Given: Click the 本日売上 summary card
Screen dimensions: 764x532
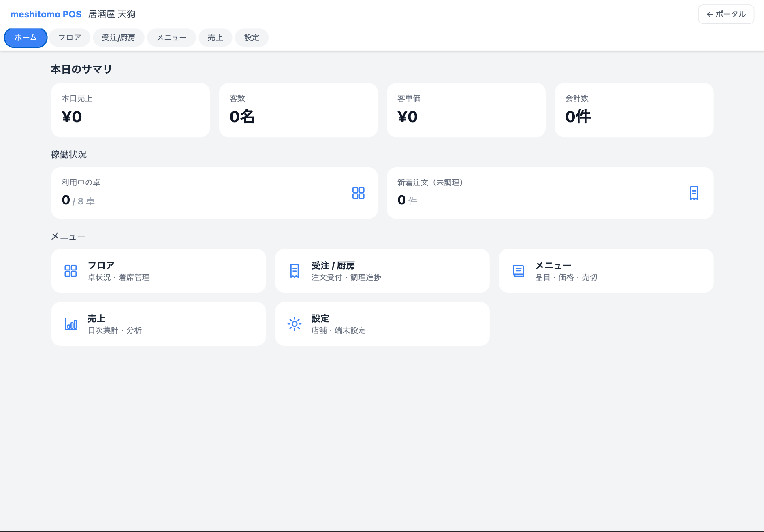Looking at the screenshot, I should (x=130, y=110).
